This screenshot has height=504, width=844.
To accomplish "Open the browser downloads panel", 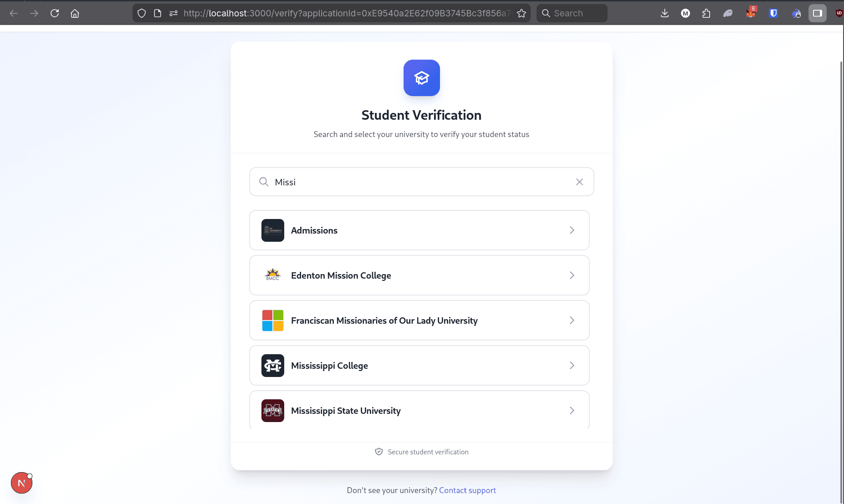I will 665,13.
